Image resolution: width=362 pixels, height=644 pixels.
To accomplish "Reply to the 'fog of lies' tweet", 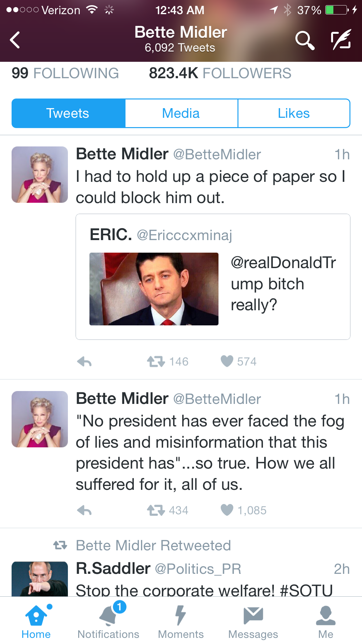I will [x=85, y=510].
